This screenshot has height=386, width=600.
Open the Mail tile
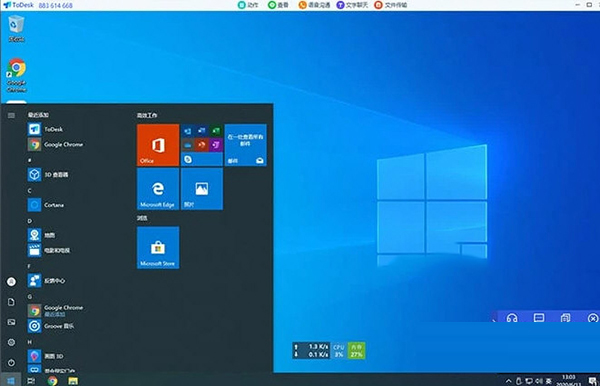[x=246, y=145]
